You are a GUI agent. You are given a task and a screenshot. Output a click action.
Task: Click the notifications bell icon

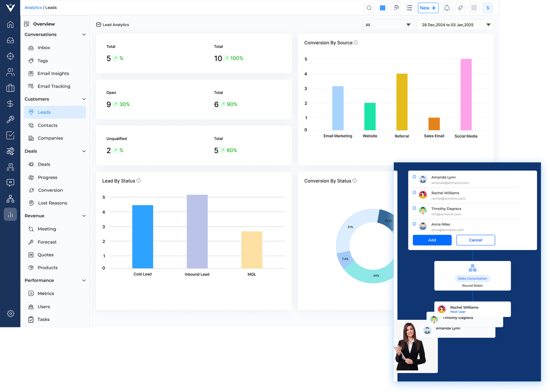click(x=447, y=8)
